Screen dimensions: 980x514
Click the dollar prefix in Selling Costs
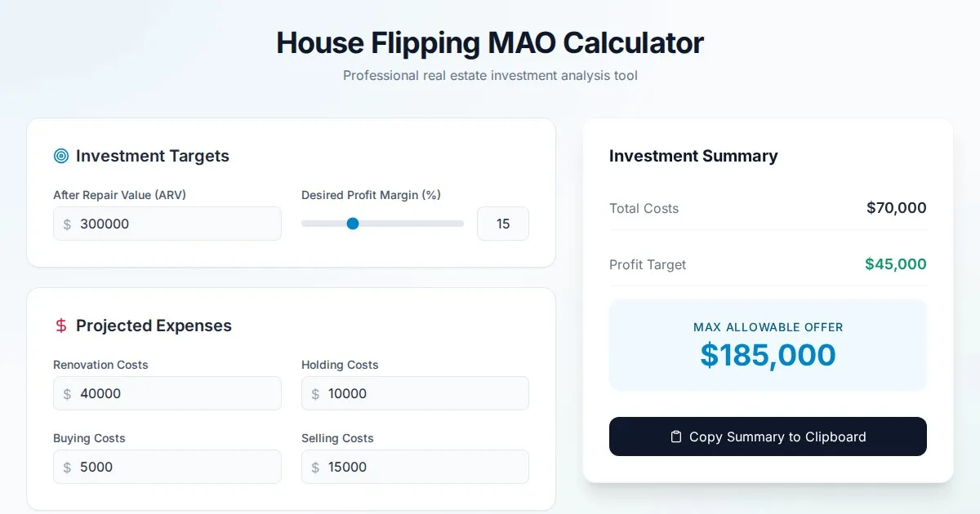(315, 467)
